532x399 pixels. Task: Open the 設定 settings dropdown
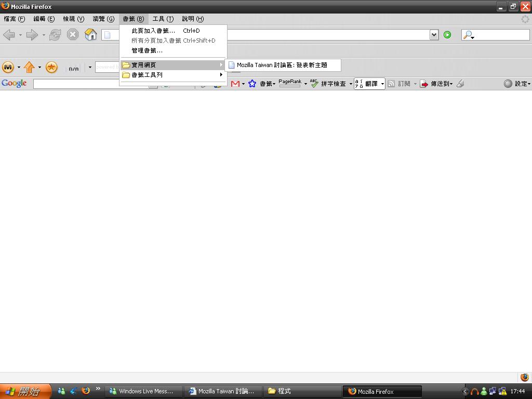(x=517, y=84)
